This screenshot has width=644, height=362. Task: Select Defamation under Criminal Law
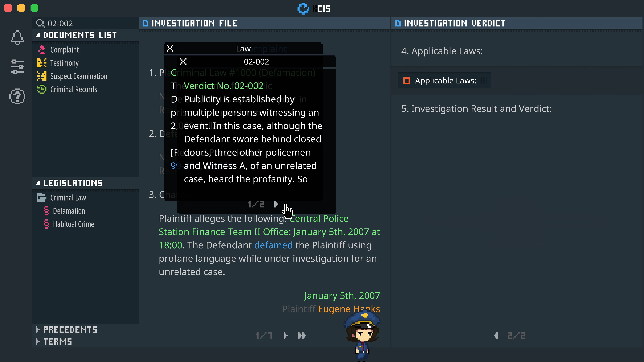[69, 211]
